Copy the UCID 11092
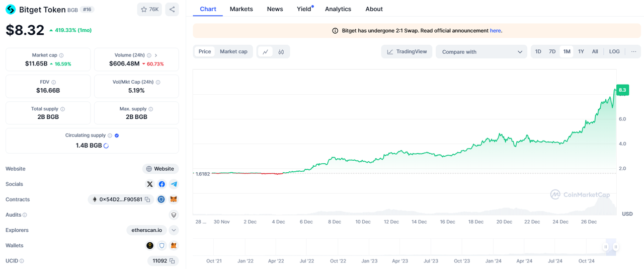Screen dimensions: 644x269 (x=172, y=261)
